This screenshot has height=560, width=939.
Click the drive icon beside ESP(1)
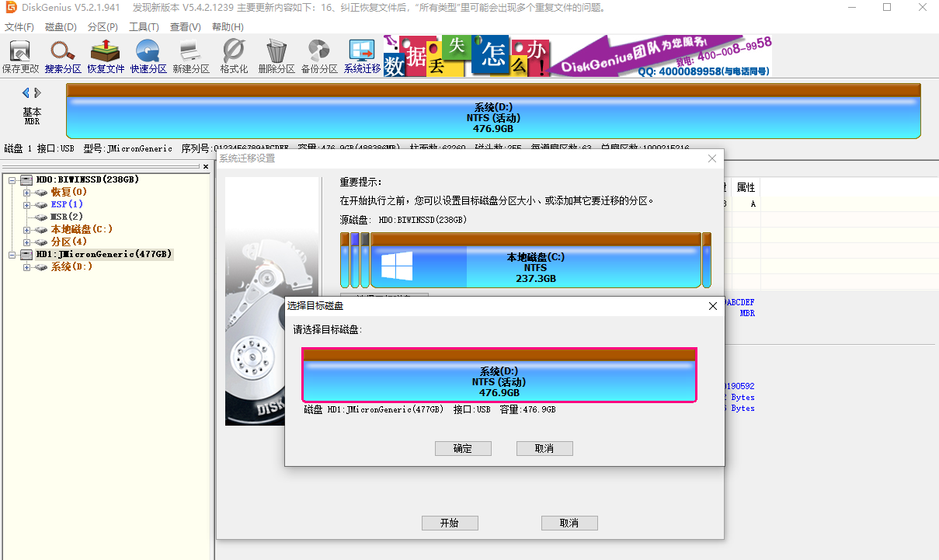pos(42,204)
